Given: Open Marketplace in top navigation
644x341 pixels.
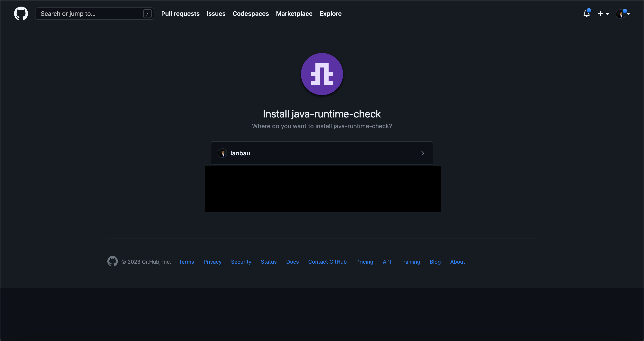Looking at the screenshot, I should 294,14.
